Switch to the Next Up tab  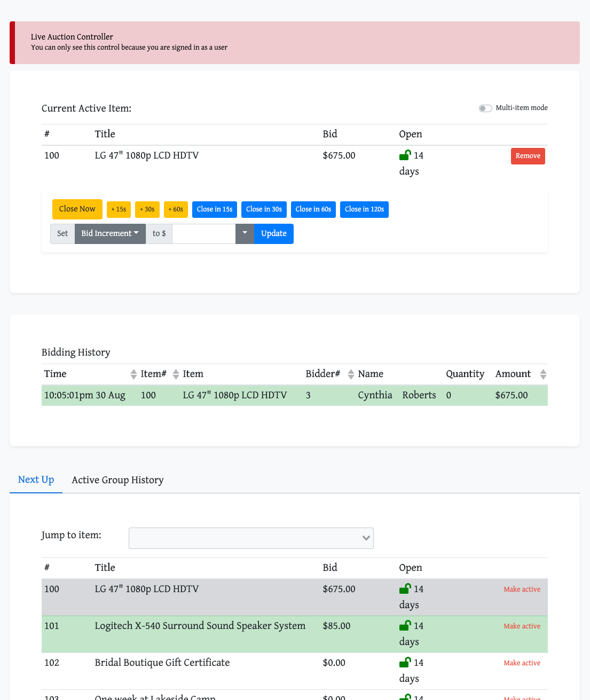[36, 480]
